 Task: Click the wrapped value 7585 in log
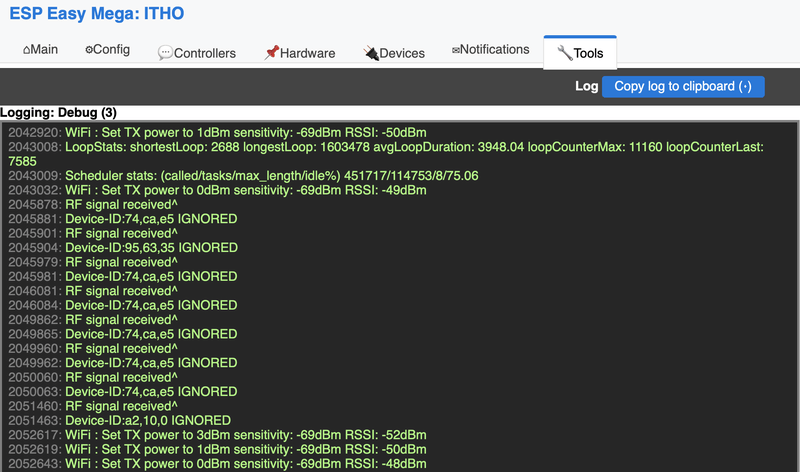[x=22, y=162]
